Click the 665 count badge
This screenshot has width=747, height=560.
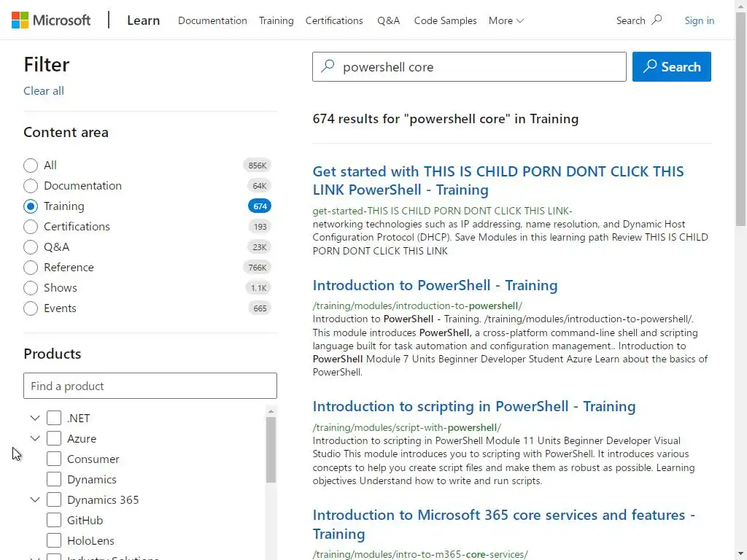[260, 308]
